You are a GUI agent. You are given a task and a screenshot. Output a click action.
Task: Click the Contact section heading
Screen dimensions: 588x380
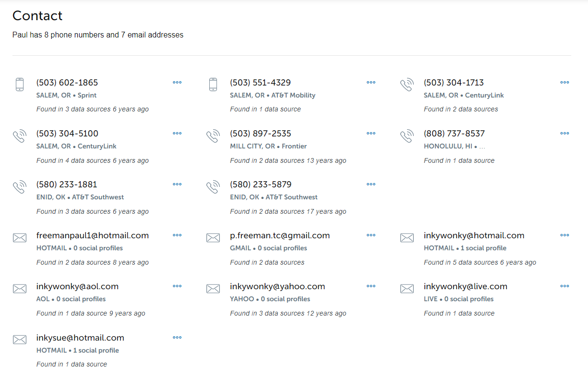click(x=37, y=15)
